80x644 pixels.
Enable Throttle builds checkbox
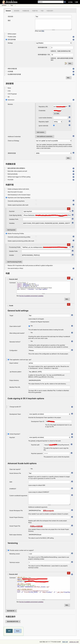pos(6,37)
